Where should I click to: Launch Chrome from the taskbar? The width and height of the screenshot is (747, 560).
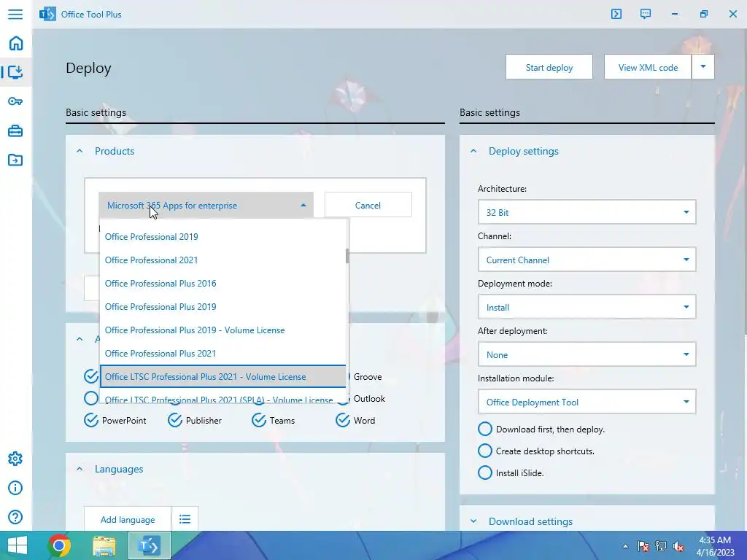(x=59, y=545)
